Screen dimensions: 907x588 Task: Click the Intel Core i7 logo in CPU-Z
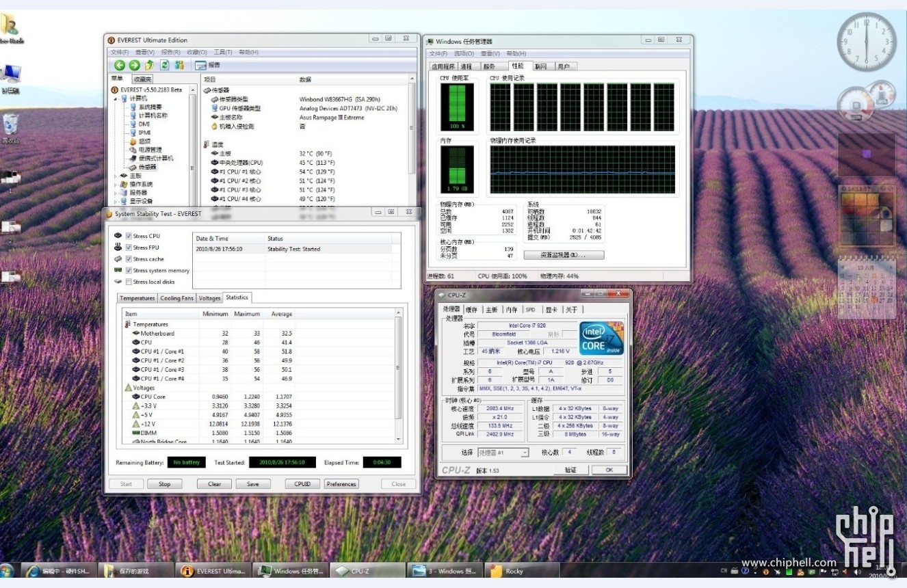tap(602, 338)
